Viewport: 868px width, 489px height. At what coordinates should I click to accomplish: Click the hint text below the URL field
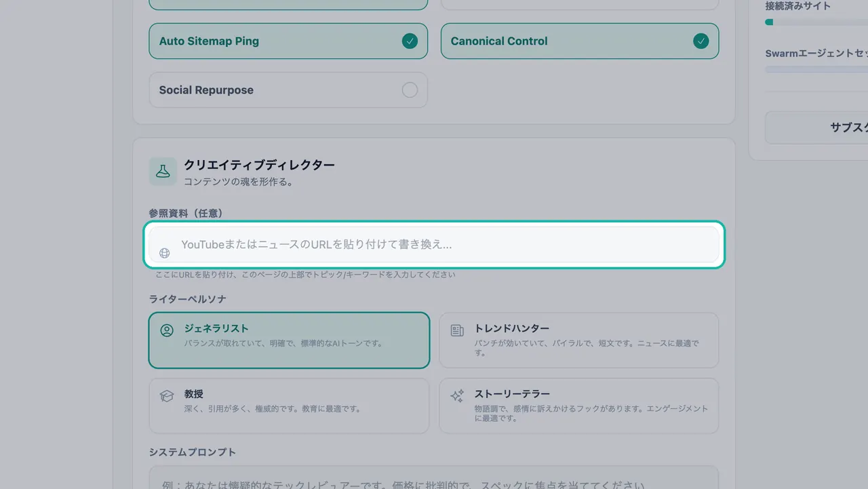coord(305,275)
